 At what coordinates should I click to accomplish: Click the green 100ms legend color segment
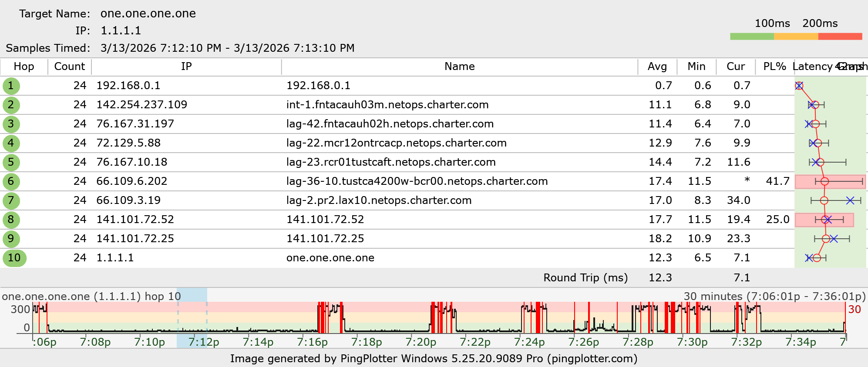[752, 37]
